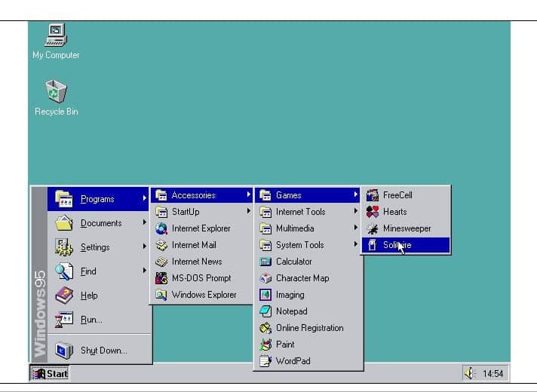This screenshot has height=392, width=537.
Task: Open the Multimedia folder entry
Action: point(307,228)
